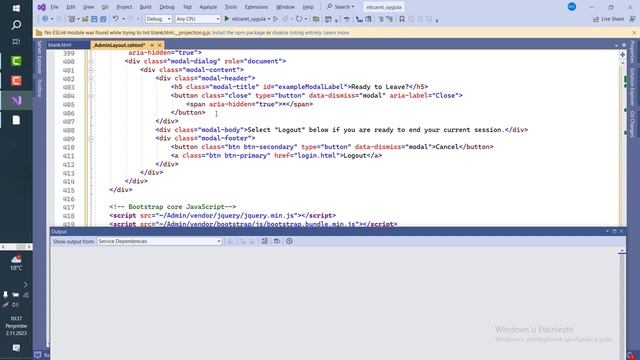Open the Analyze menu
Image resolution: width=640 pixels, height=360 pixels.
(x=208, y=7)
